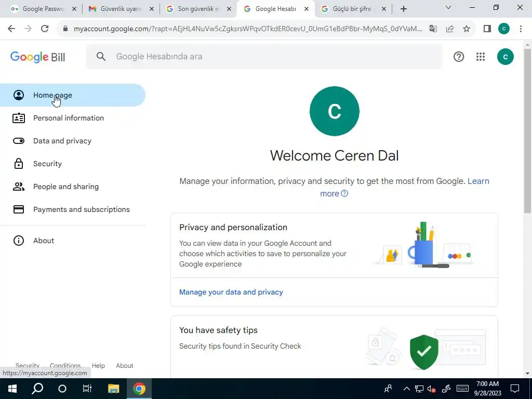
Task: Click the scrollbar down arrow
Action: pos(527,374)
